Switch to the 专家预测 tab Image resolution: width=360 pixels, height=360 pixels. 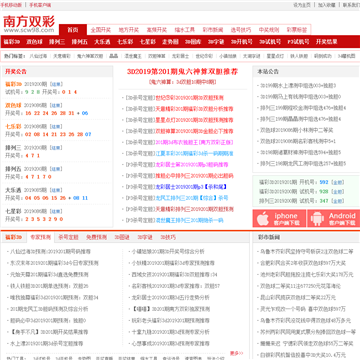(40, 237)
